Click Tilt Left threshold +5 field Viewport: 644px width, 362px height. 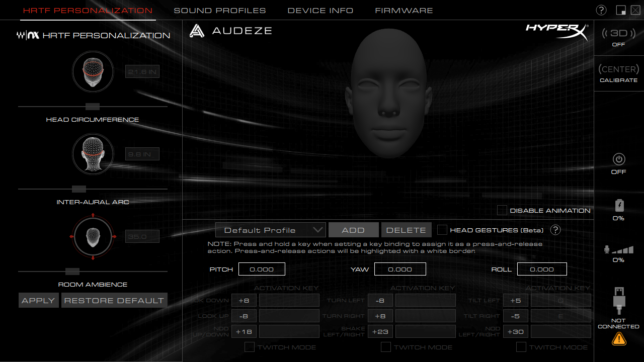pos(516,300)
